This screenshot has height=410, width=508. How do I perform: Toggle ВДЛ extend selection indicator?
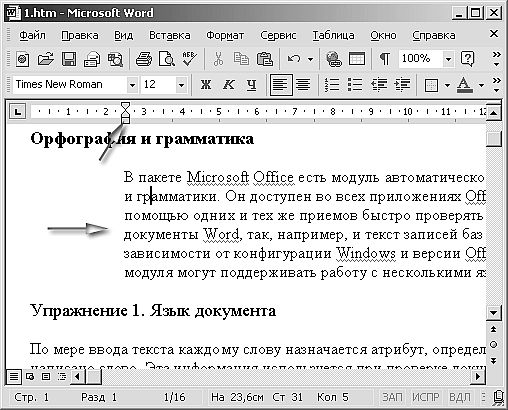click(x=460, y=397)
